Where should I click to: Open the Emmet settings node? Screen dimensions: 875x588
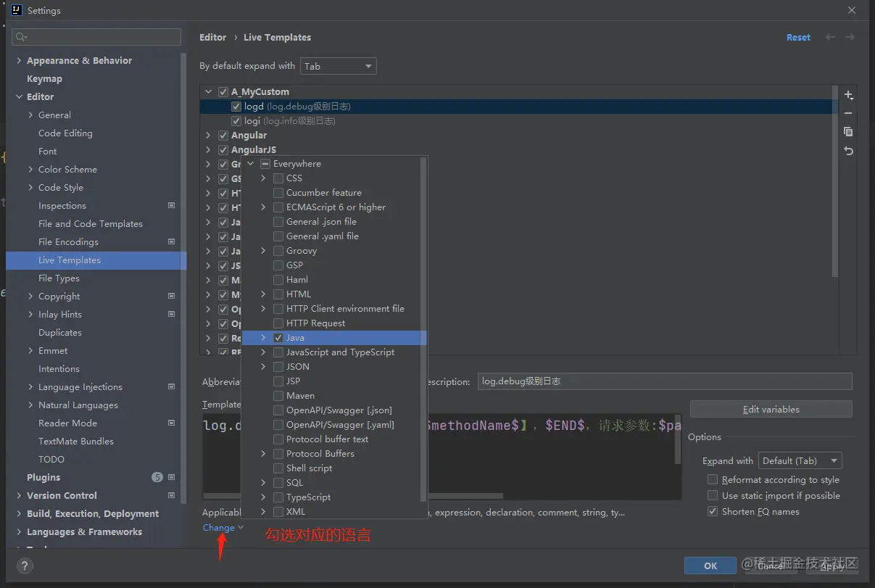(53, 351)
